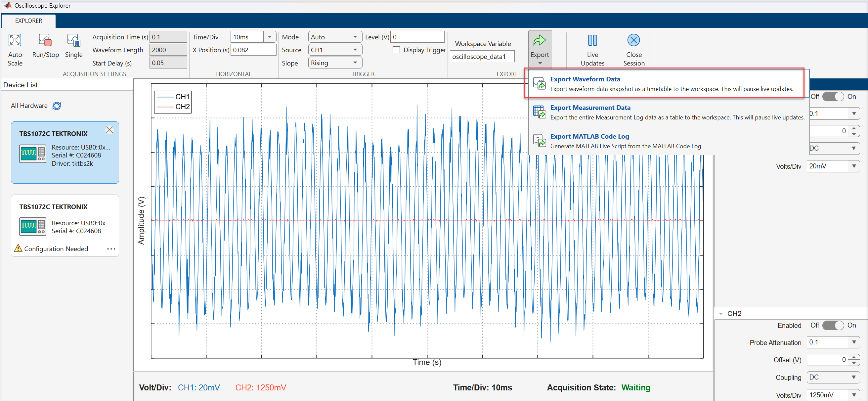Click the Export Measurement Data icon
This screenshot has width=868, height=401.
point(539,112)
